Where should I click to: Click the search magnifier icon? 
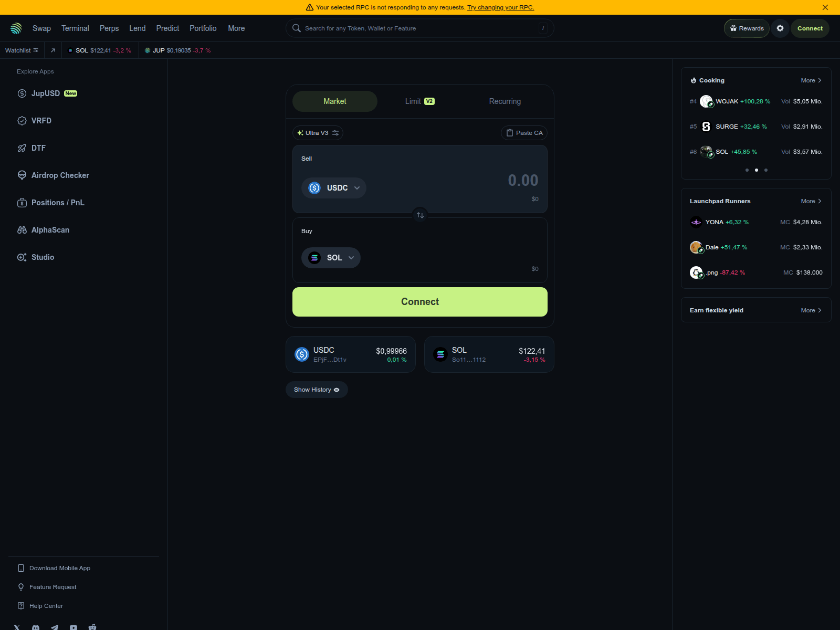[297, 28]
